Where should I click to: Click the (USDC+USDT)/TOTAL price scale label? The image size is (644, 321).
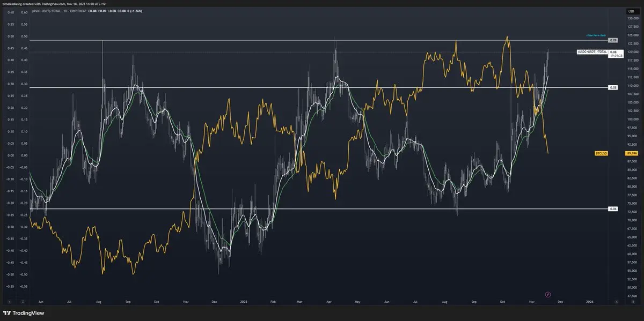point(592,52)
